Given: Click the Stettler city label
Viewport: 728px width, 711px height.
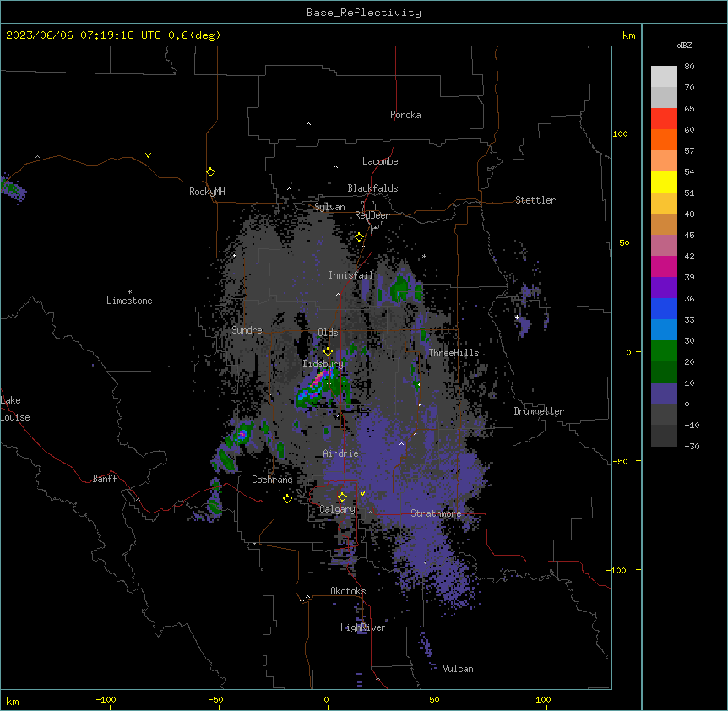Looking at the screenshot, I should [x=535, y=200].
